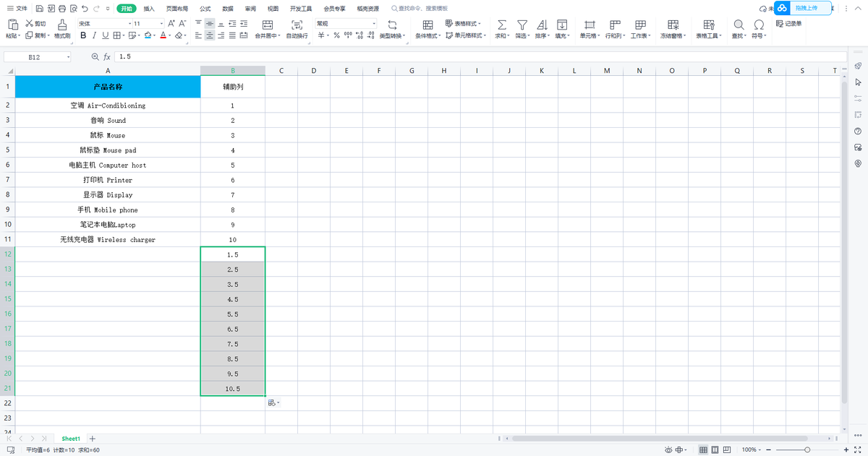Switch to the 插入 Insert tab
The width and height of the screenshot is (868, 456).
point(149,9)
